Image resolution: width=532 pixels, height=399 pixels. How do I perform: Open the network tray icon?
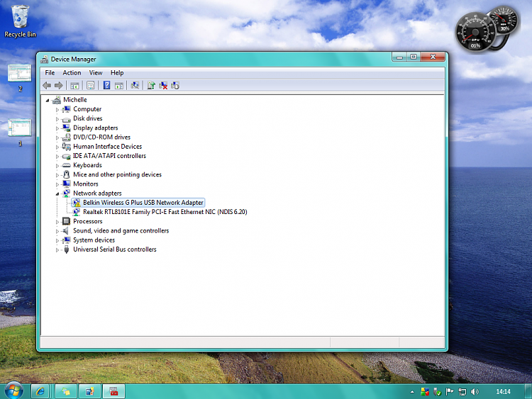pos(462,392)
